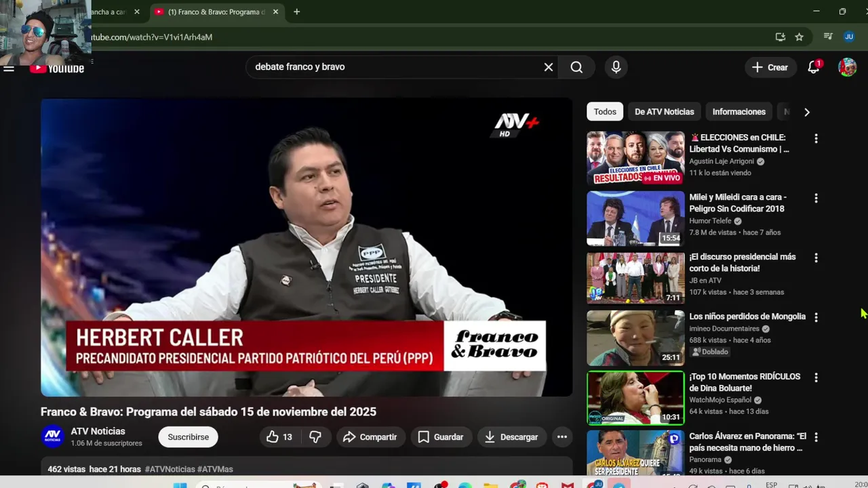The width and height of the screenshot is (868, 488).
Task: Open Los niños perdidos de Mongolia thumbnail
Action: click(635, 337)
